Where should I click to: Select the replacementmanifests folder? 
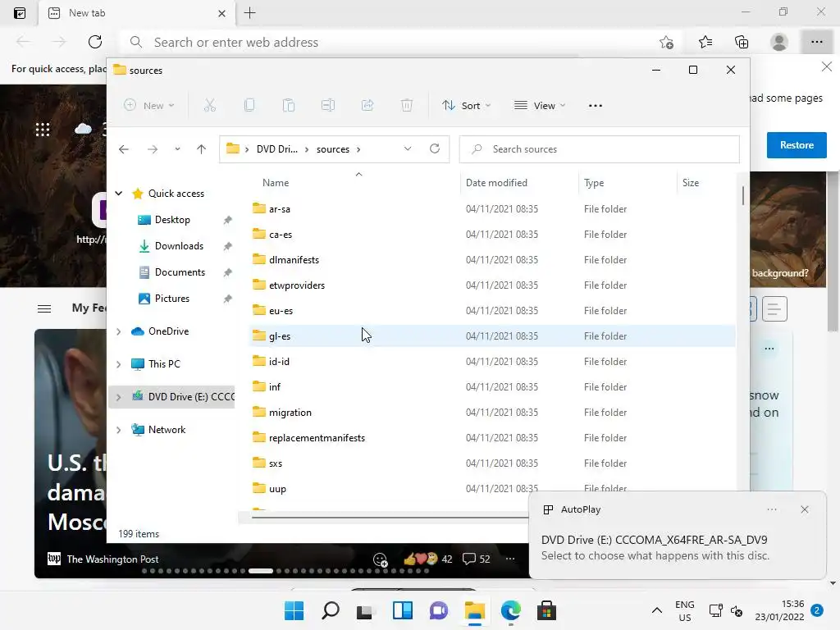pos(492,438)
